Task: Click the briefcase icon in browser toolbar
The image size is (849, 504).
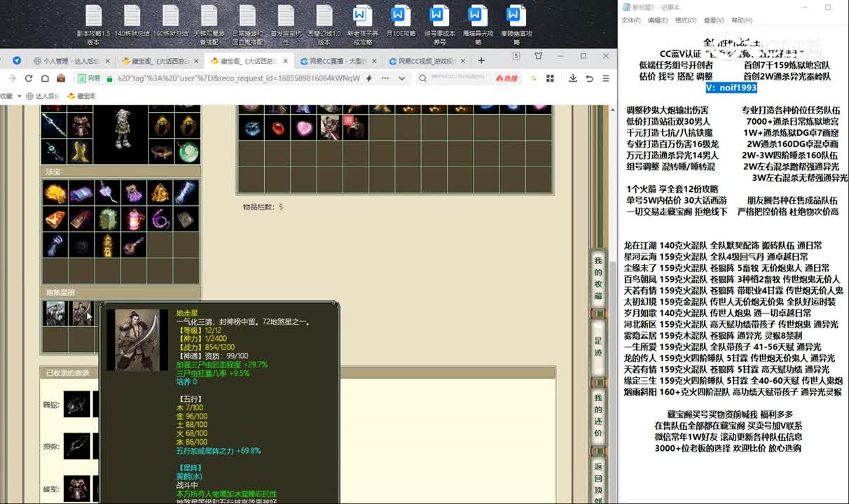Action: [61, 78]
